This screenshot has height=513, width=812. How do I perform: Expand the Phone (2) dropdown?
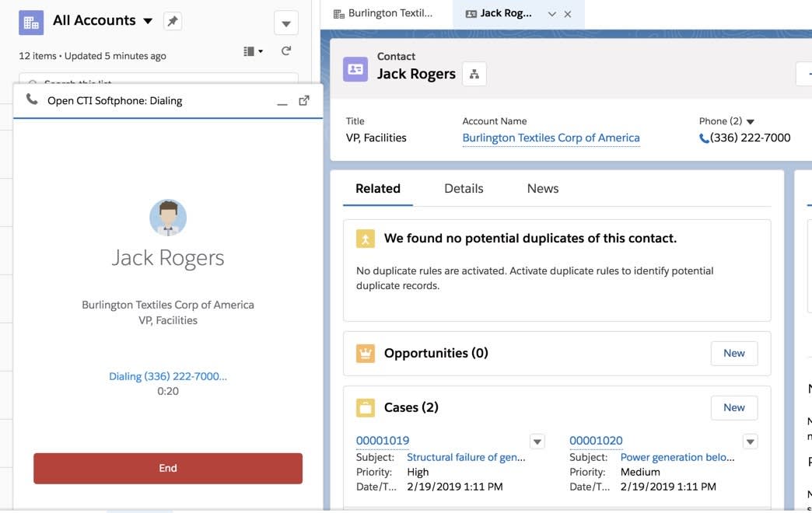pos(751,122)
